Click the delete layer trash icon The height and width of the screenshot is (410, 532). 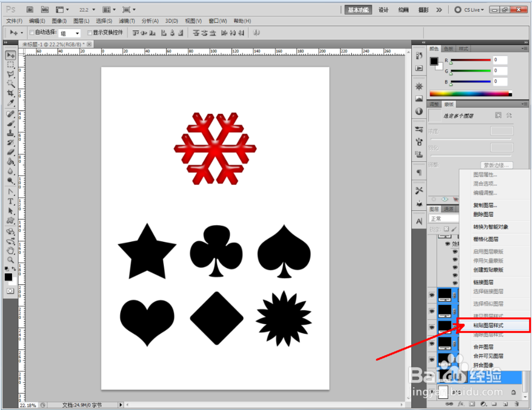tap(517, 404)
